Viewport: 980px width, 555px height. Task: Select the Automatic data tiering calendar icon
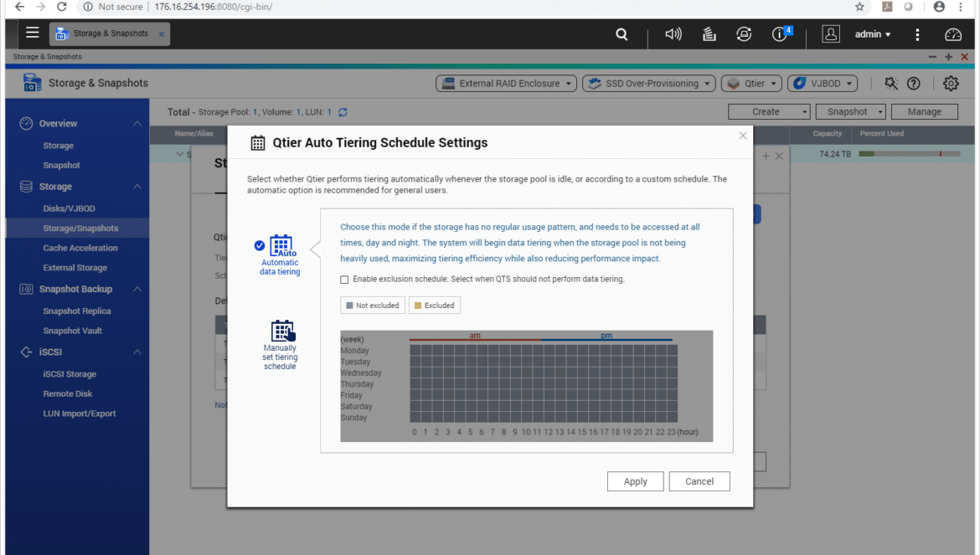pos(281,245)
